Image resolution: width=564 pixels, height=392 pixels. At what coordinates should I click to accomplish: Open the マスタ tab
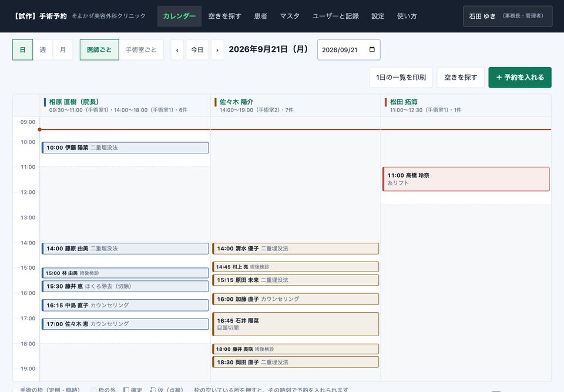click(x=290, y=16)
